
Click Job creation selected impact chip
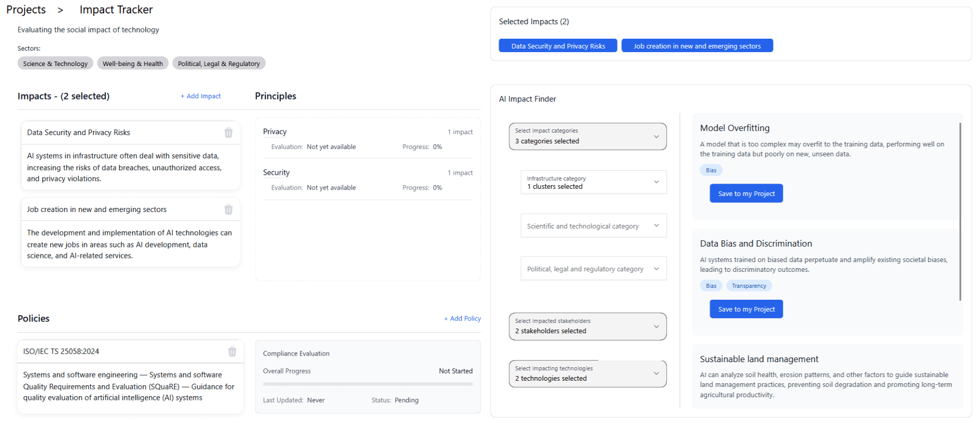pyautogui.click(x=697, y=46)
